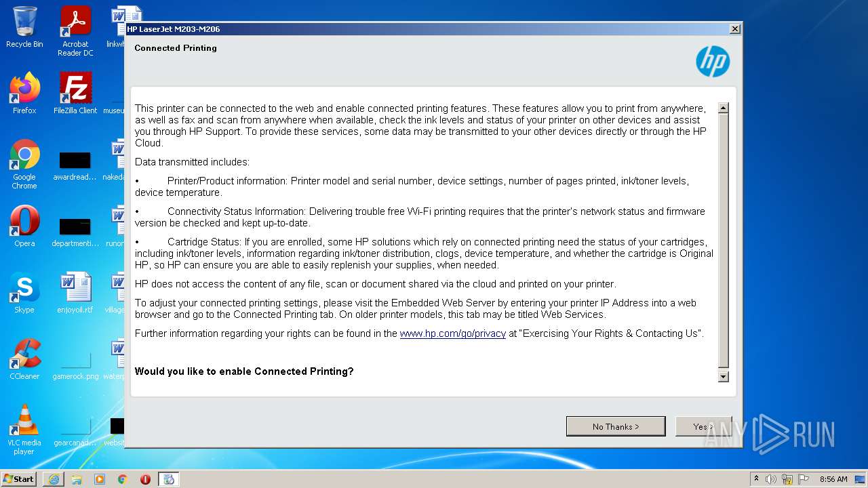
Task: Select the gamerock.png desktop file
Action: tap(75, 365)
